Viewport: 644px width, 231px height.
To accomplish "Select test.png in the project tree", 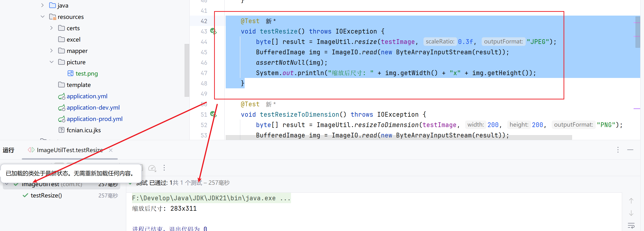I will click(x=87, y=73).
